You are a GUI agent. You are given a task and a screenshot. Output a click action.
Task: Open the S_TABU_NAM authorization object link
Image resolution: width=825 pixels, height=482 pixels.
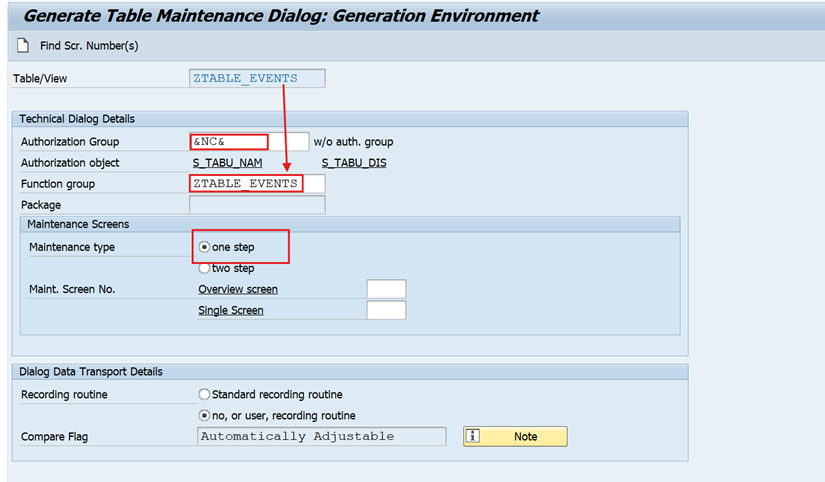click(x=227, y=163)
